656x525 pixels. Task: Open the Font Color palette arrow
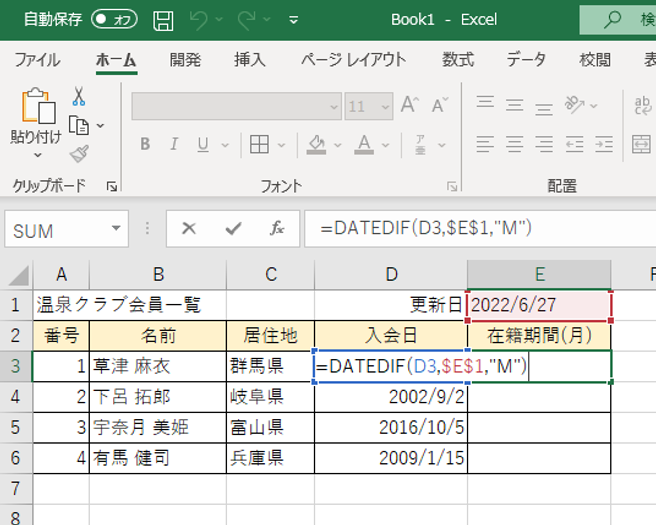point(385,145)
